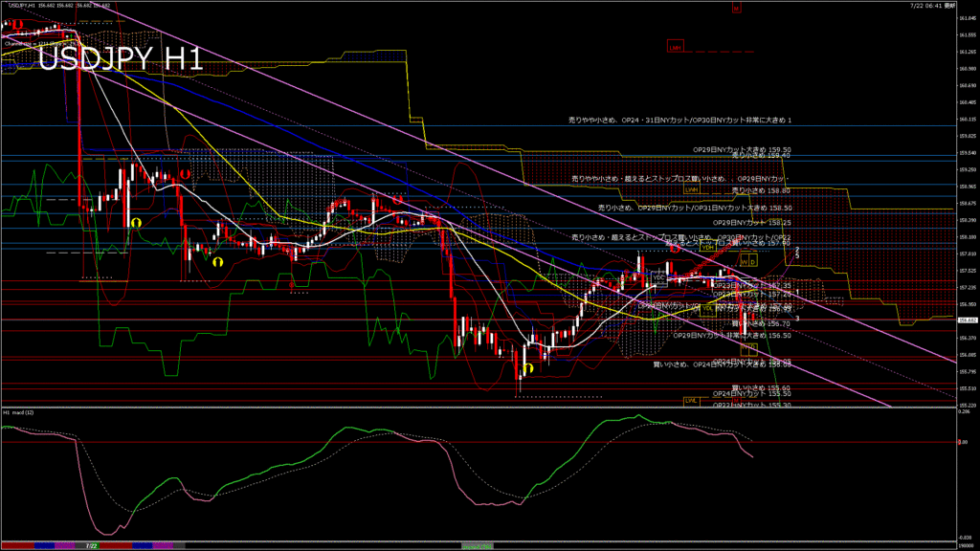Image resolution: width=980 pixels, height=551 pixels.
Task: Click the 買い小さめ 155.60 order label
Action: (x=760, y=387)
